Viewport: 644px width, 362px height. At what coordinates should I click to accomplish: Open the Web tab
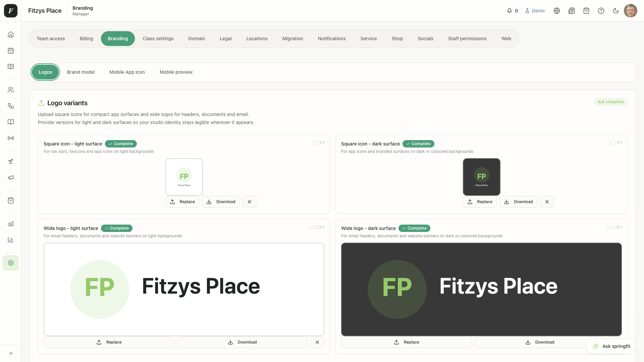pos(506,39)
